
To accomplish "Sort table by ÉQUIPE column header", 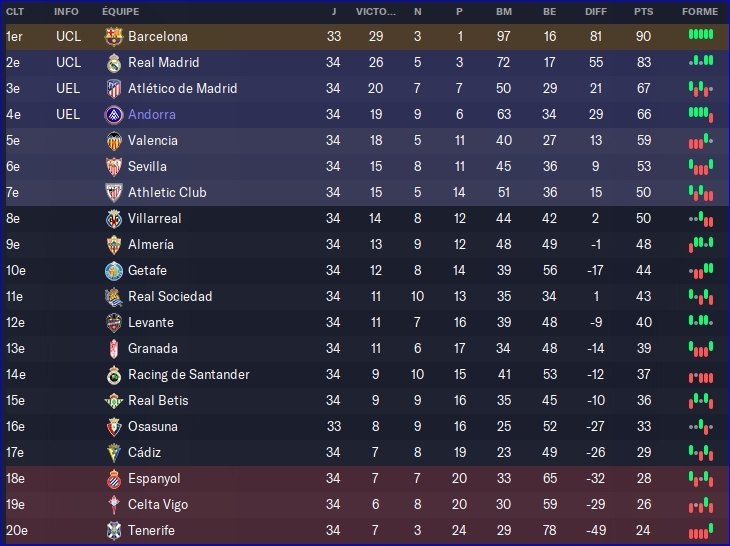I will [x=120, y=12].
